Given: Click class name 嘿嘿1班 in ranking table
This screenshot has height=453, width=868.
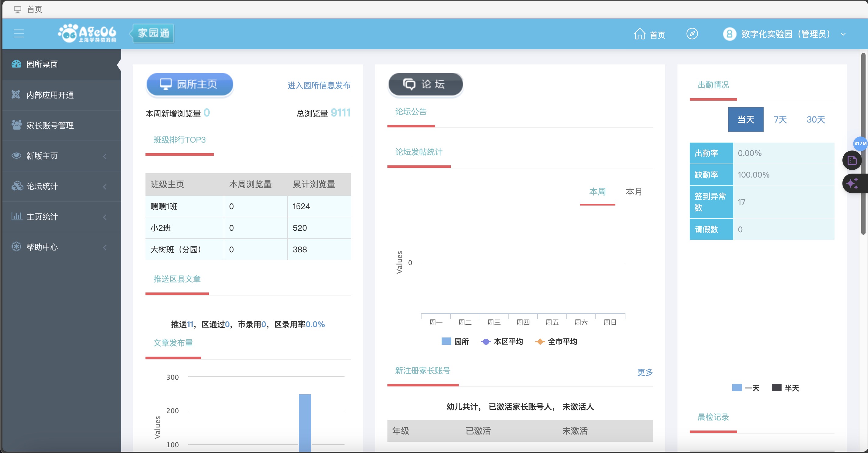Looking at the screenshot, I should (x=164, y=206).
